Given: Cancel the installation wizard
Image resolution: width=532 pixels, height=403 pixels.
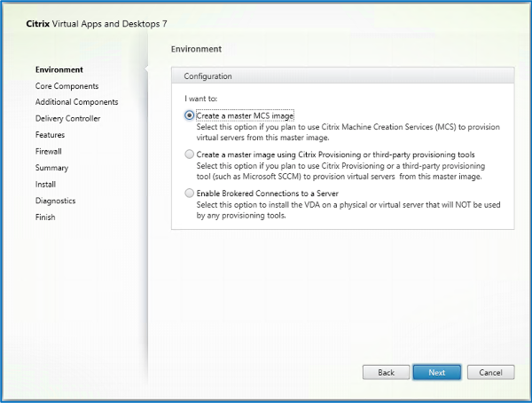Looking at the screenshot, I should (490, 373).
